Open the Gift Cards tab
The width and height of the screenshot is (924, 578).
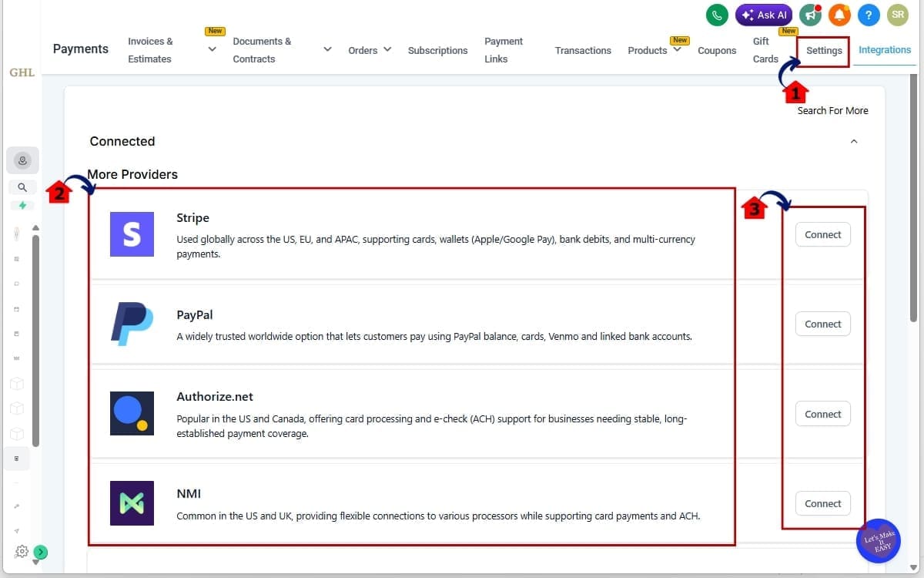(x=765, y=50)
